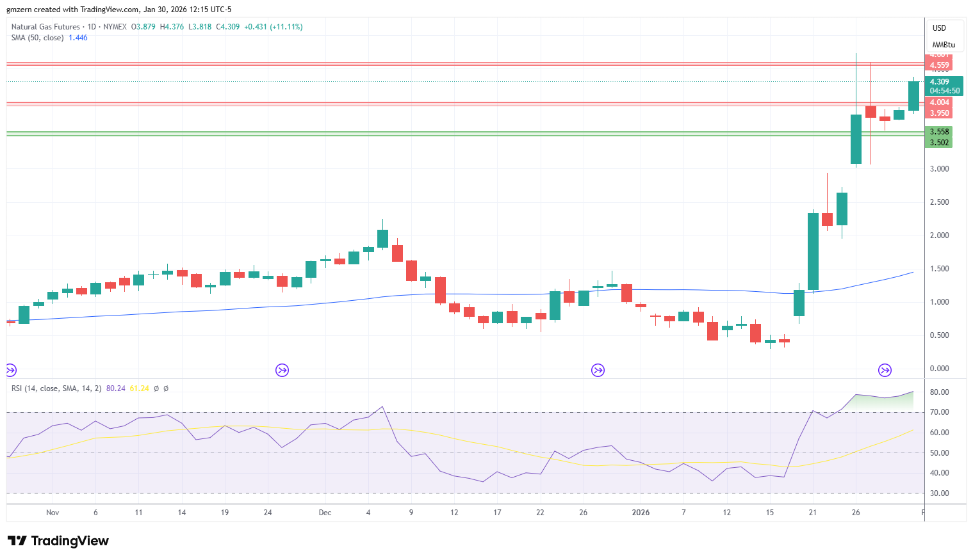The width and height of the screenshot is (973, 560).
Task: Click the countdown timer 04:54:50
Action: pos(945,91)
